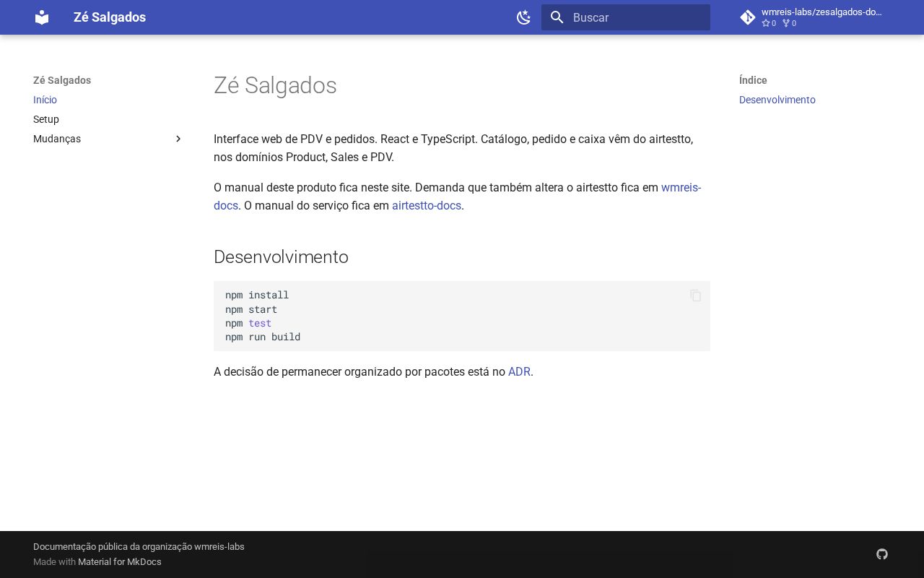Open the ADR link
Viewport: 924px width, 578px height.
[519, 371]
